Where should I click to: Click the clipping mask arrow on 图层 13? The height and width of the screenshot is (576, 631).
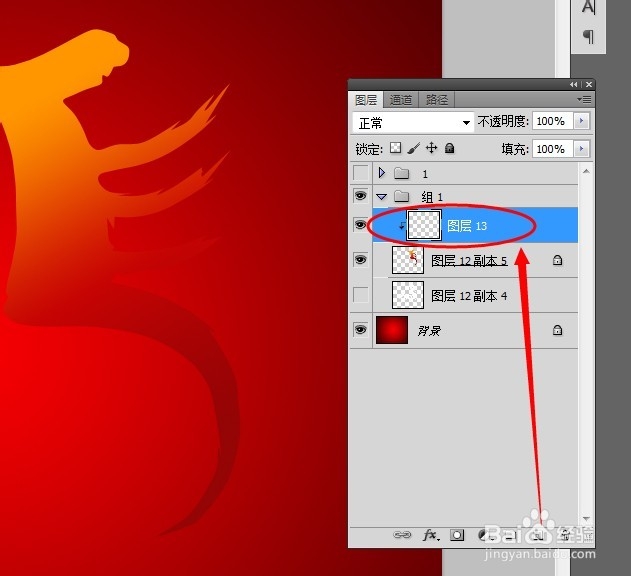401,226
